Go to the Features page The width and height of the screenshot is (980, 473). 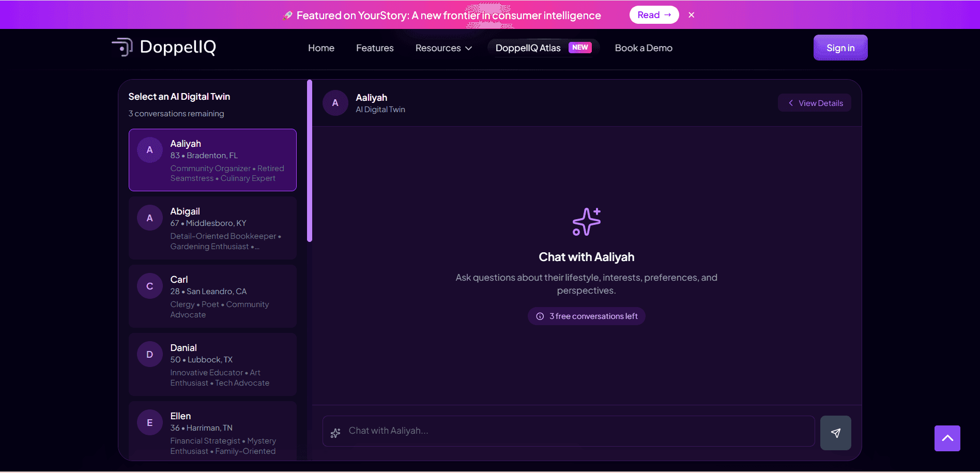375,48
